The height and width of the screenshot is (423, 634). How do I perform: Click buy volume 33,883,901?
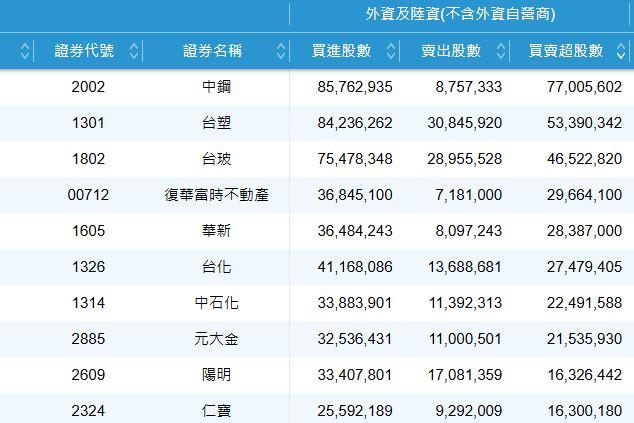coord(355,303)
